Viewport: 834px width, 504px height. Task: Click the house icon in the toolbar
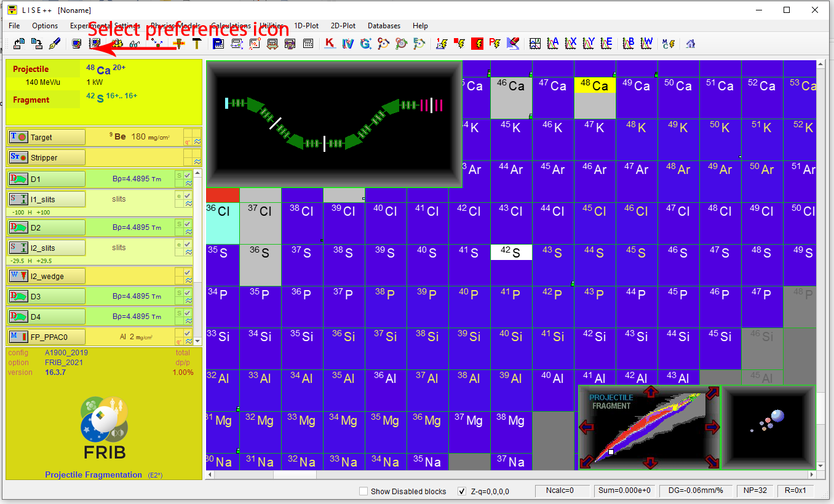click(691, 44)
